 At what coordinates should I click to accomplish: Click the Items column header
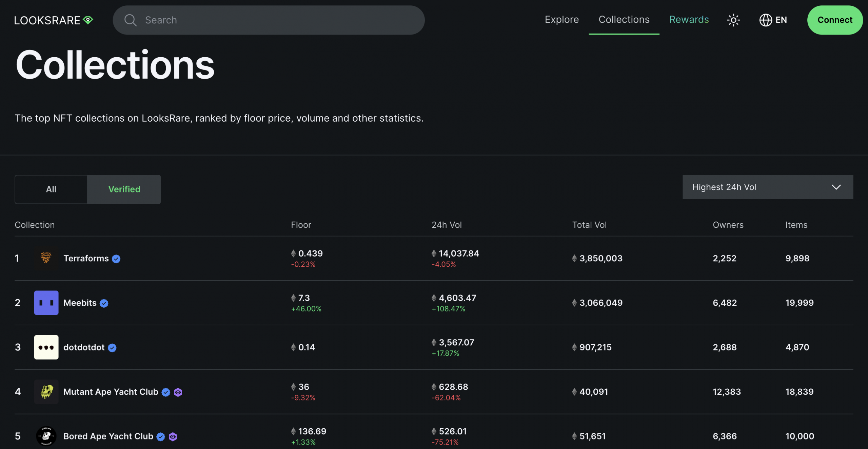[796, 225]
